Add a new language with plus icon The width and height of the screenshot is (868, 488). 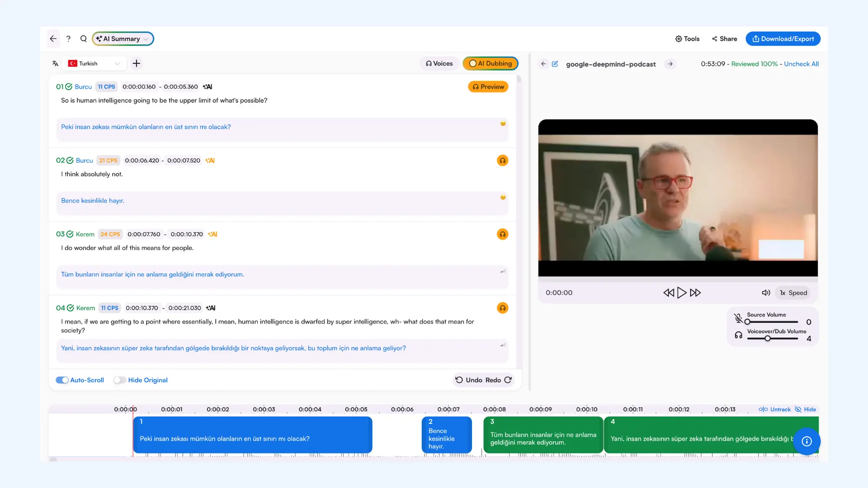coord(136,64)
